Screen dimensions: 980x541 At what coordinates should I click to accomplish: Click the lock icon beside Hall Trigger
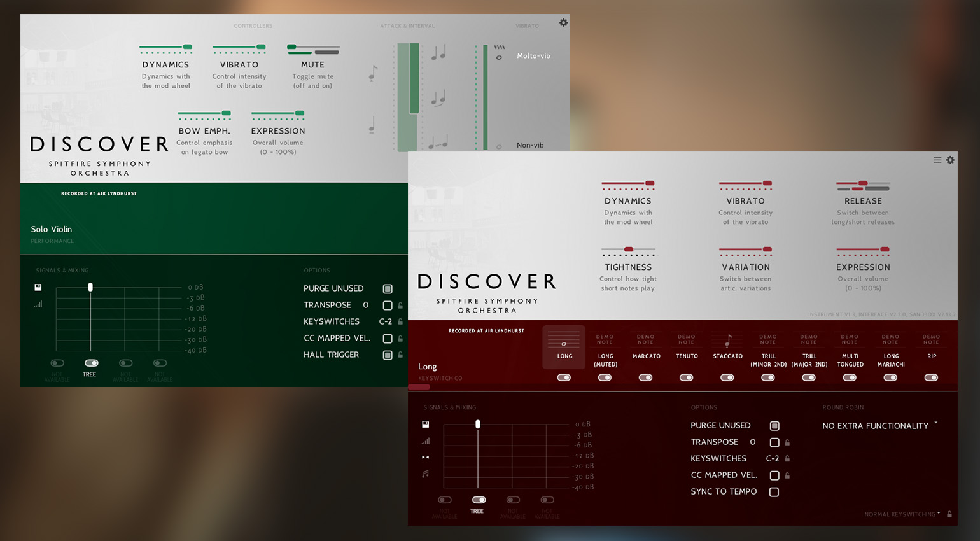(400, 355)
